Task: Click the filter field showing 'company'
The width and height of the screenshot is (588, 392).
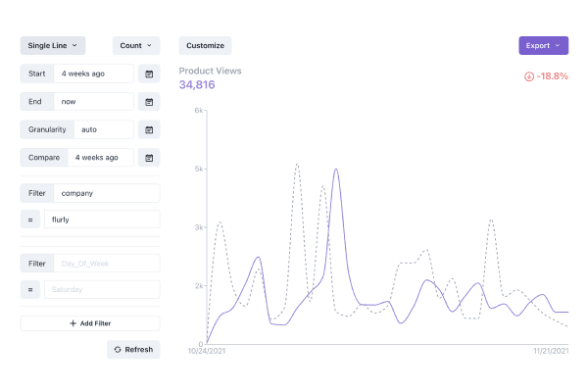Action: tap(106, 193)
